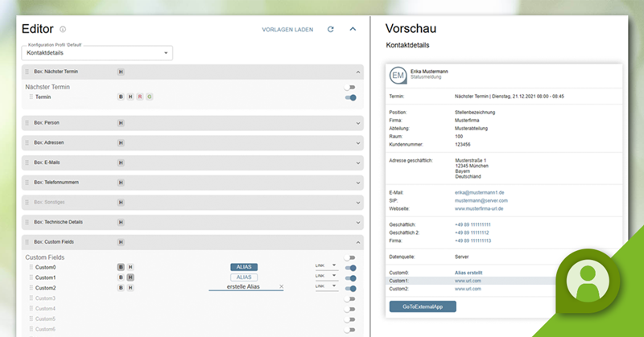Open the Kontaktdetails profile dropdown
Image resolution: width=644 pixels, height=337 pixels.
tap(97, 53)
